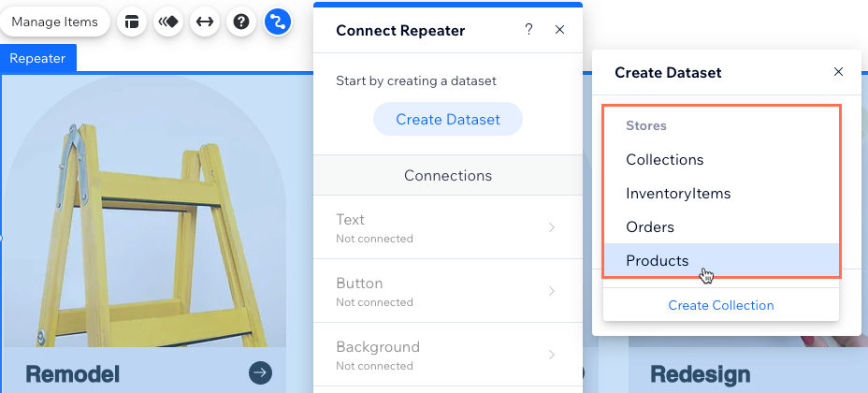Open Connect Repeater help question mark
The width and height of the screenshot is (868, 393).
528,30
